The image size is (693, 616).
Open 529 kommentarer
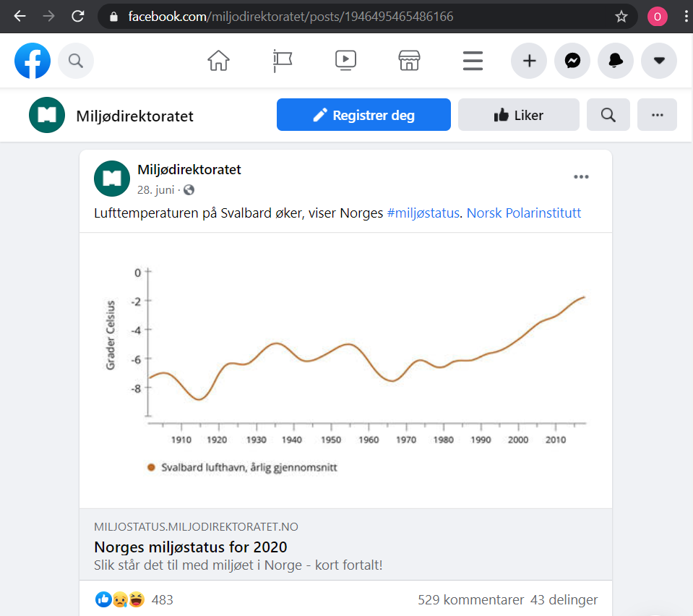470,600
